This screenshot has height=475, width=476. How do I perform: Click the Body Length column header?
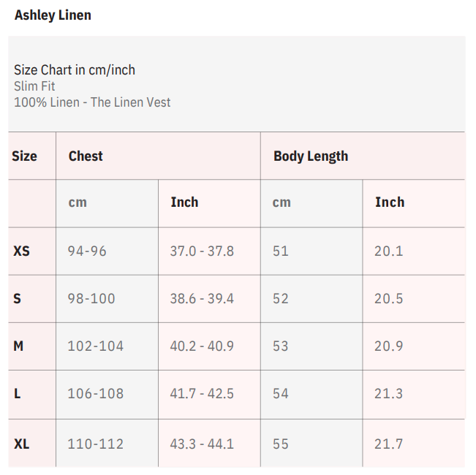tap(311, 156)
